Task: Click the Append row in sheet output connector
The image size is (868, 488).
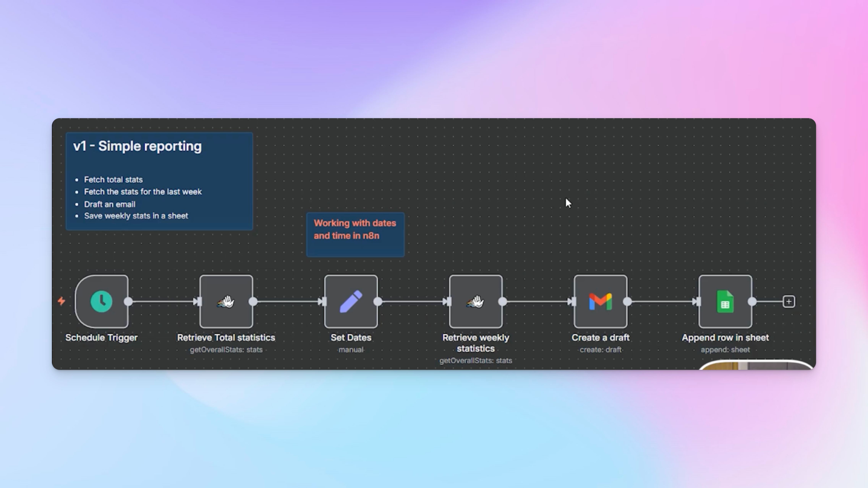Action: coord(752,301)
